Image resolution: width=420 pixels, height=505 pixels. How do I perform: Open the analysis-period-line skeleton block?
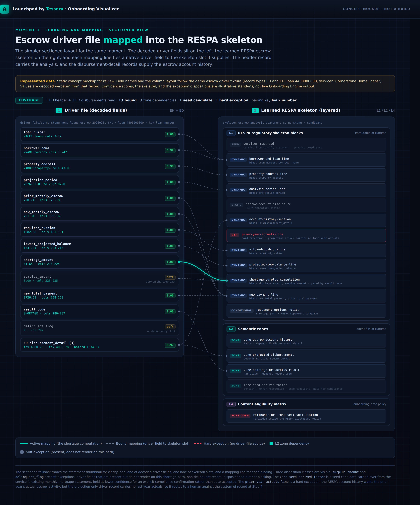[x=306, y=190]
